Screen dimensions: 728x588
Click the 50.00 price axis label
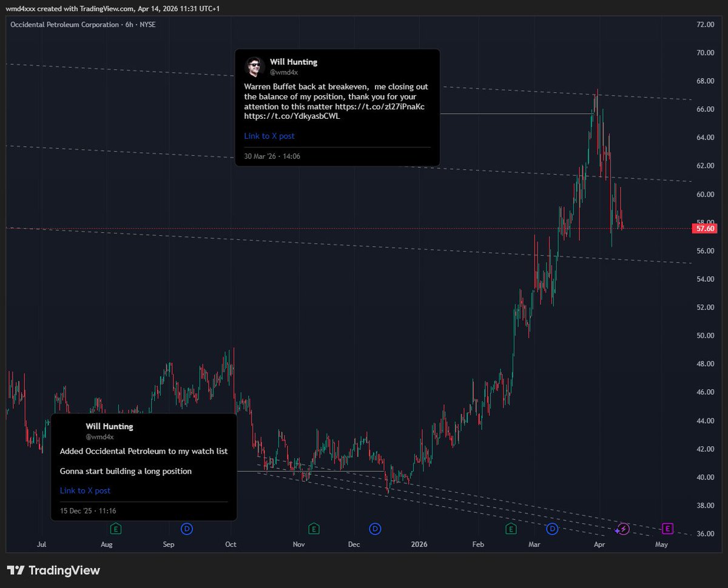(x=705, y=335)
